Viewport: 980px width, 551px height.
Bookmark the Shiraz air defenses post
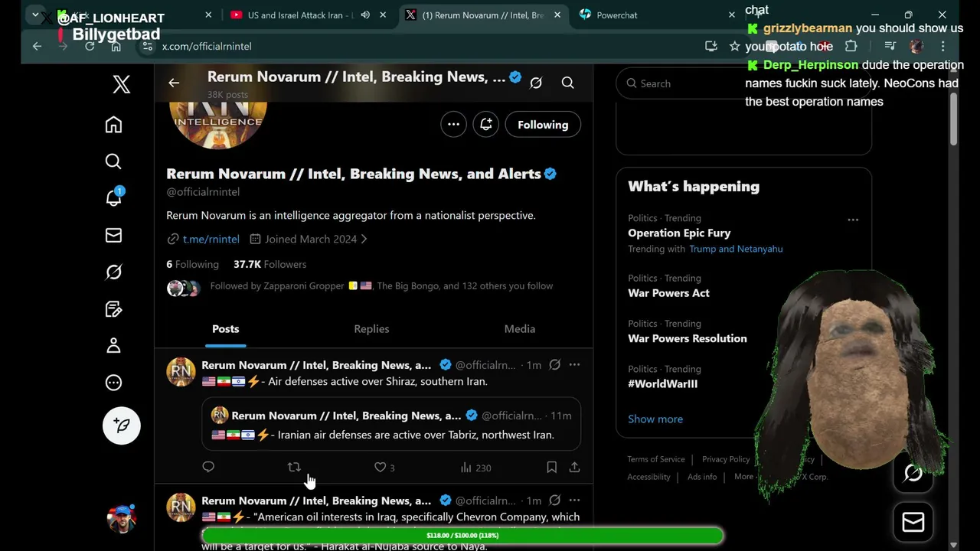tap(551, 467)
